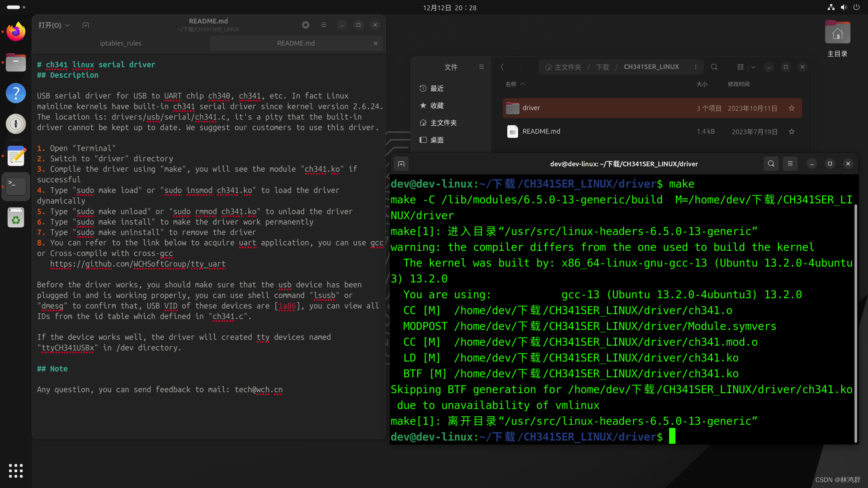Click 下载 in the path bar
The image size is (868, 488).
(602, 67)
